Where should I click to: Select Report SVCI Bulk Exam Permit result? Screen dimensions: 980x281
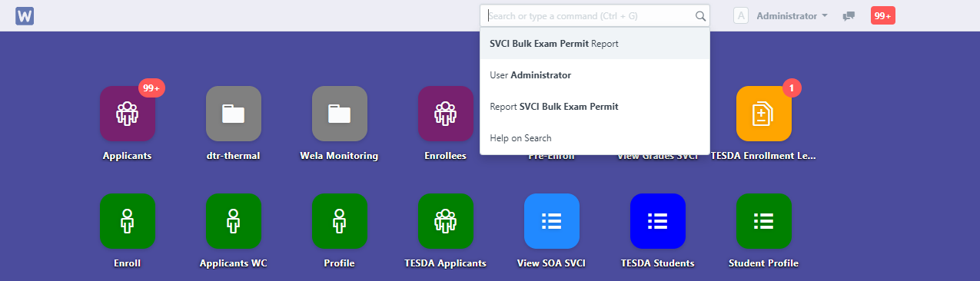[595, 107]
